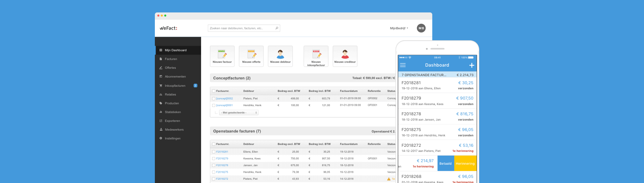The image size is (644, 183).
Task: Click the Medewerkers person icon in sidebar
Action: click(161, 130)
